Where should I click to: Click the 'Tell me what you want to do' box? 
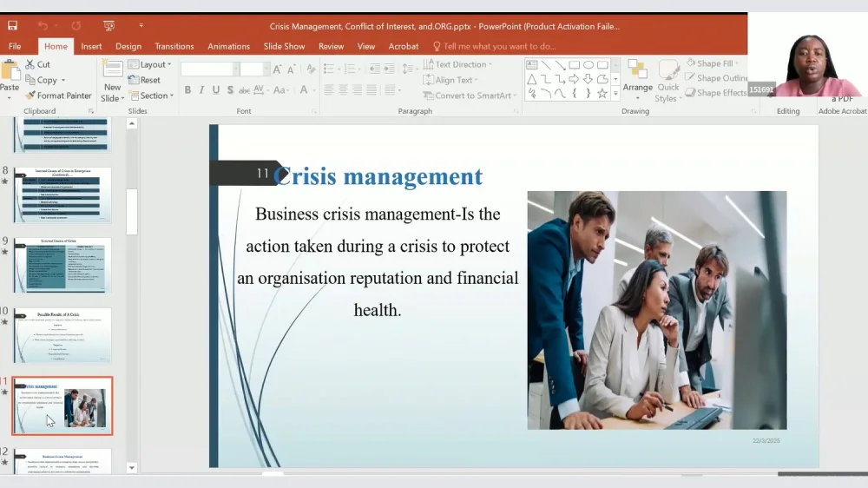tap(498, 46)
